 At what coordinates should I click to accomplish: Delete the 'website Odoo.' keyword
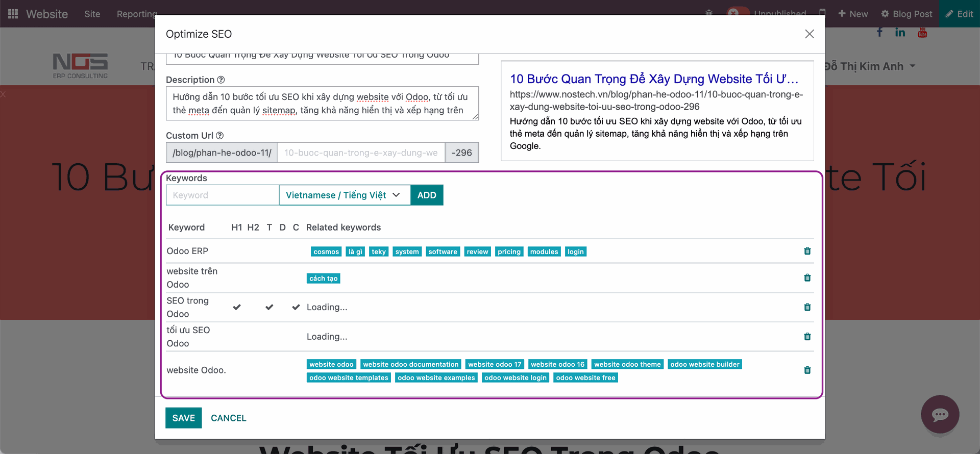tap(807, 370)
